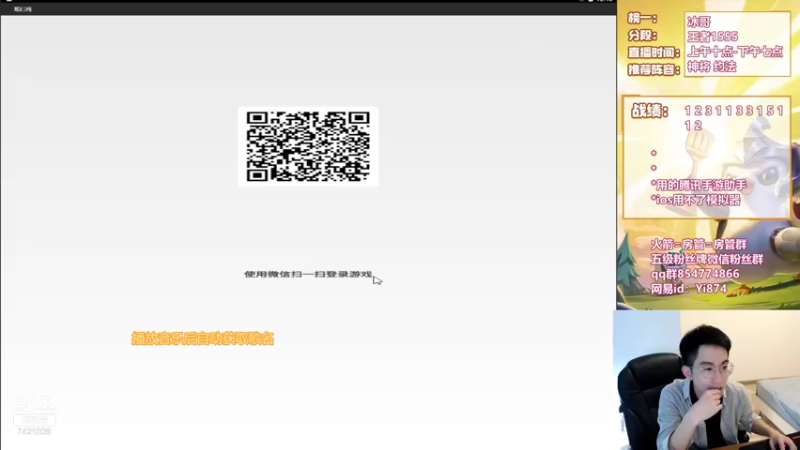
Task: Click the streamer webcam feed
Action: 707,380
